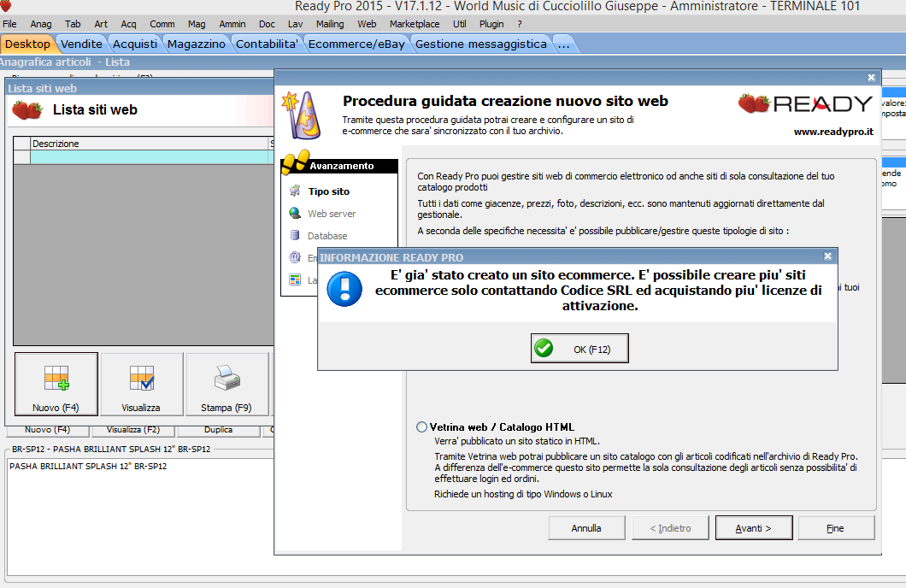Switch to the Contabilita' tab
Screen dimensions: 906x588
point(267,44)
